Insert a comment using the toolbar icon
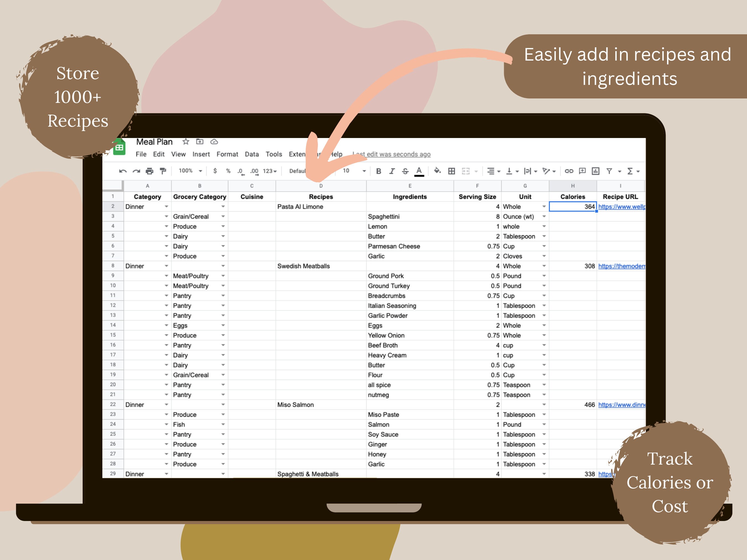 [x=583, y=171]
